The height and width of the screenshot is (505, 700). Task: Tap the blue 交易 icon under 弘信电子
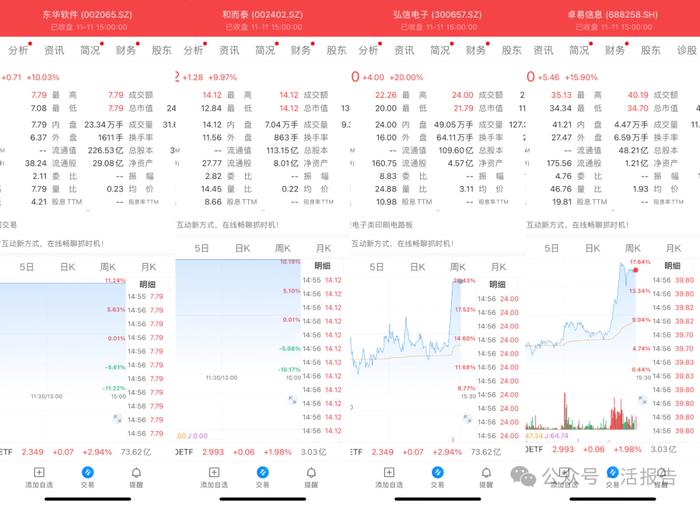pos(438,472)
